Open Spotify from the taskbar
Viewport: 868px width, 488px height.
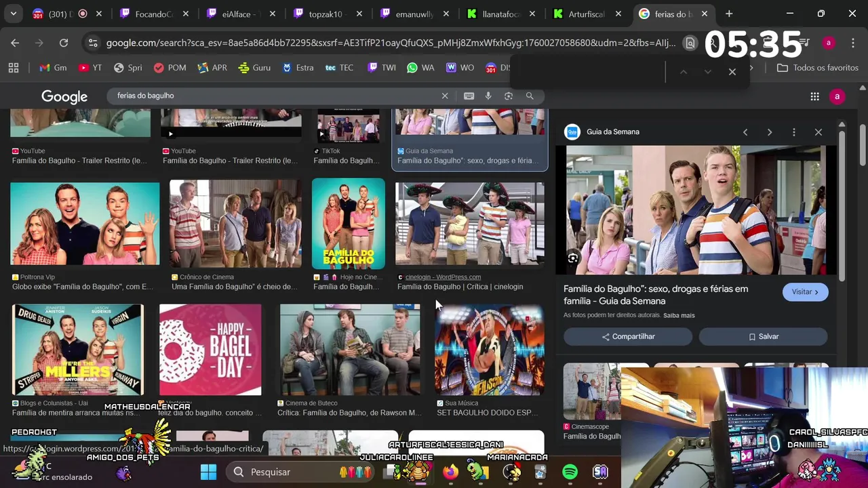pos(570,472)
